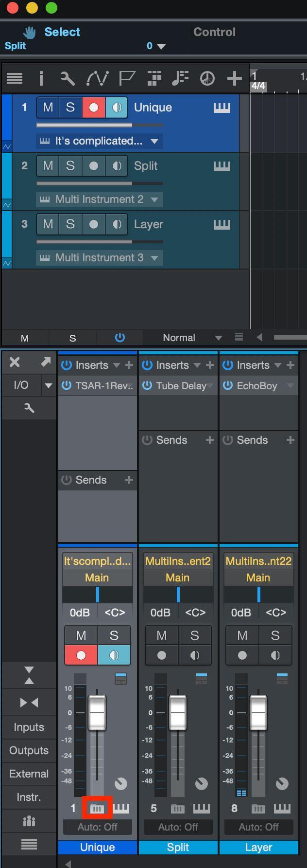The image size is (307, 868).
Task: Open the add track plus icon
Action: point(235,78)
